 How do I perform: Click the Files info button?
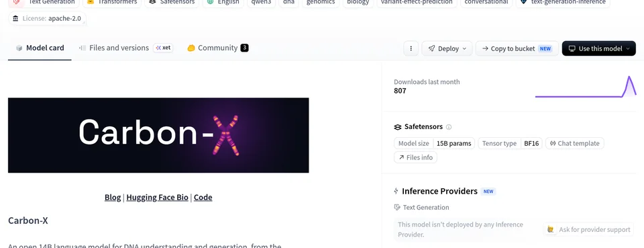pyautogui.click(x=416, y=157)
